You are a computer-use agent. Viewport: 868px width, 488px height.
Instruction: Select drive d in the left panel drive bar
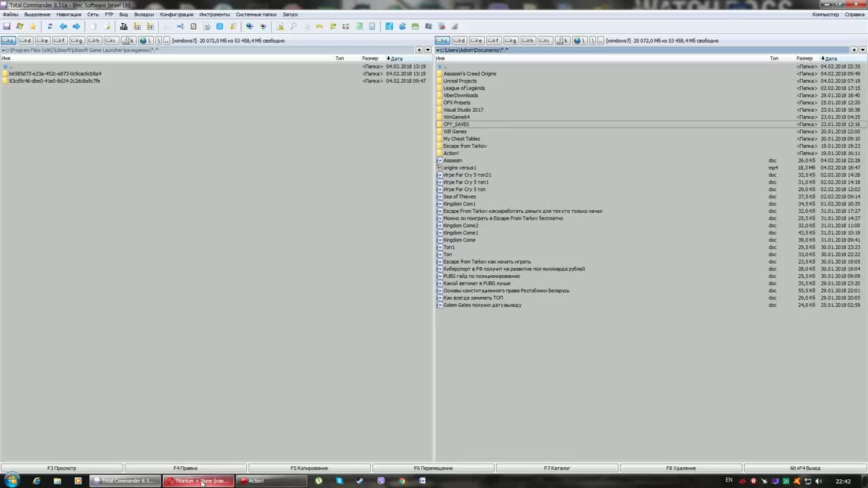coord(25,41)
